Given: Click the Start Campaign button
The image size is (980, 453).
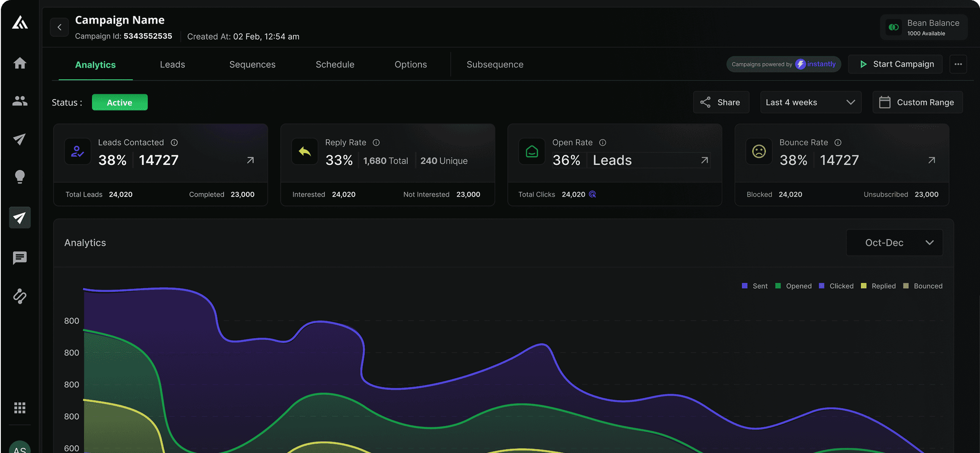Looking at the screenshot, I should tap(895, 64).
